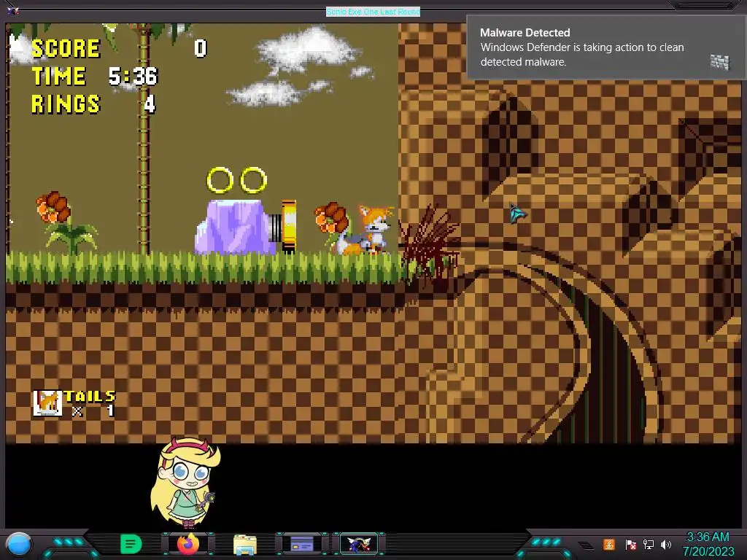Image resolution: width=747 pixels, height=560 pixels.
Task: Open the Start orb on the taskbar
Action: click(19, 544)
